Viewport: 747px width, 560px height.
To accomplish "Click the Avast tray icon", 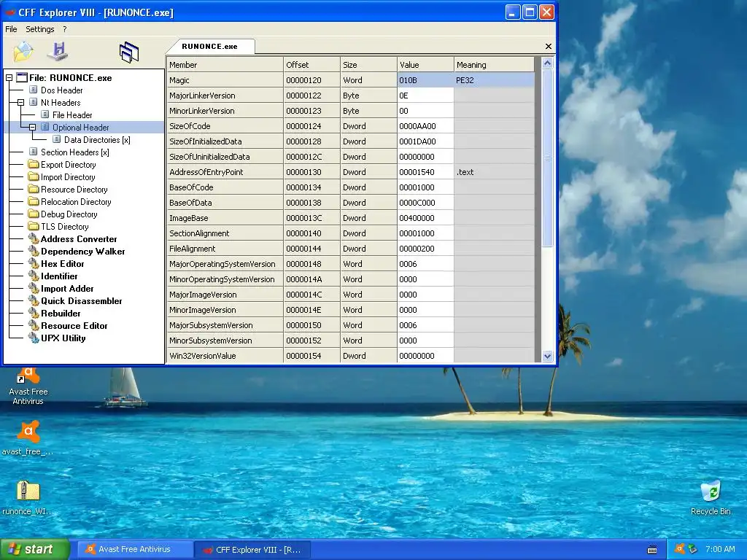I will pos(680,548).
